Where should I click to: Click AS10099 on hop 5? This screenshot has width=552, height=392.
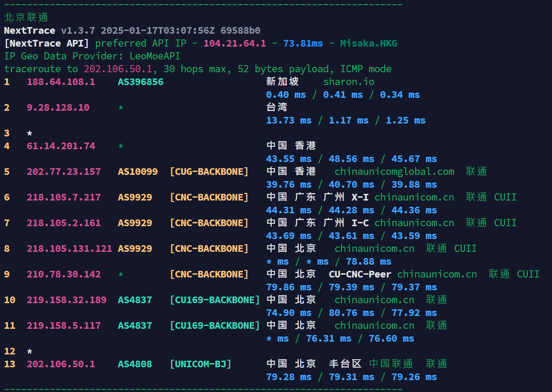[138, 172]
